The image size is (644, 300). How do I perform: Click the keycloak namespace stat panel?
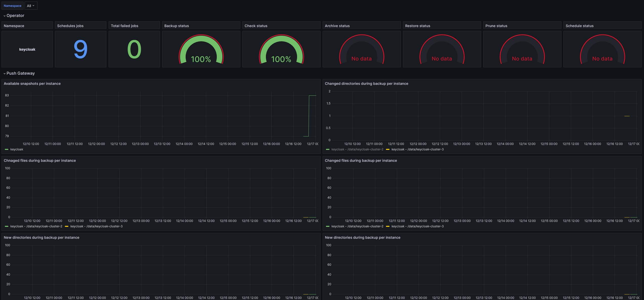[27, 49]
